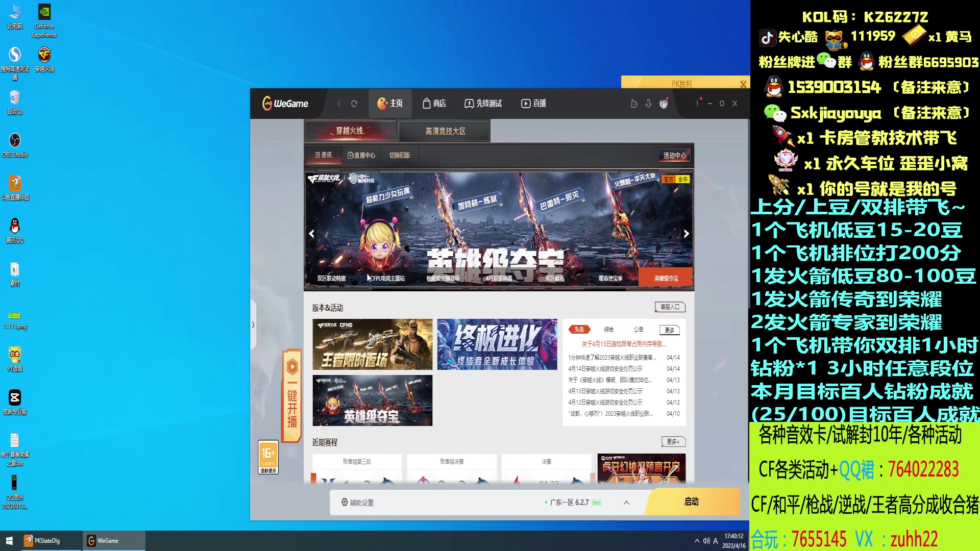Select the 4月超级神器 banner item
980x551 pixels.
tap(499, 279)
